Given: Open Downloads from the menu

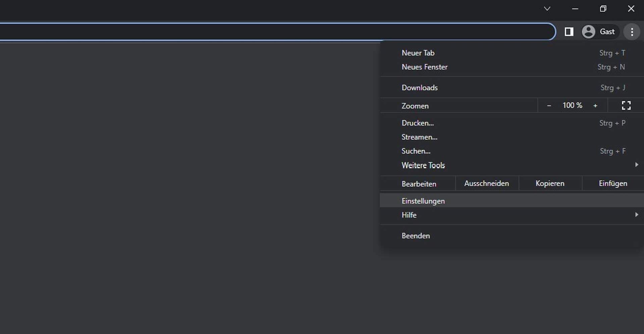Looking at the screenshot, I should pos(420,88).
